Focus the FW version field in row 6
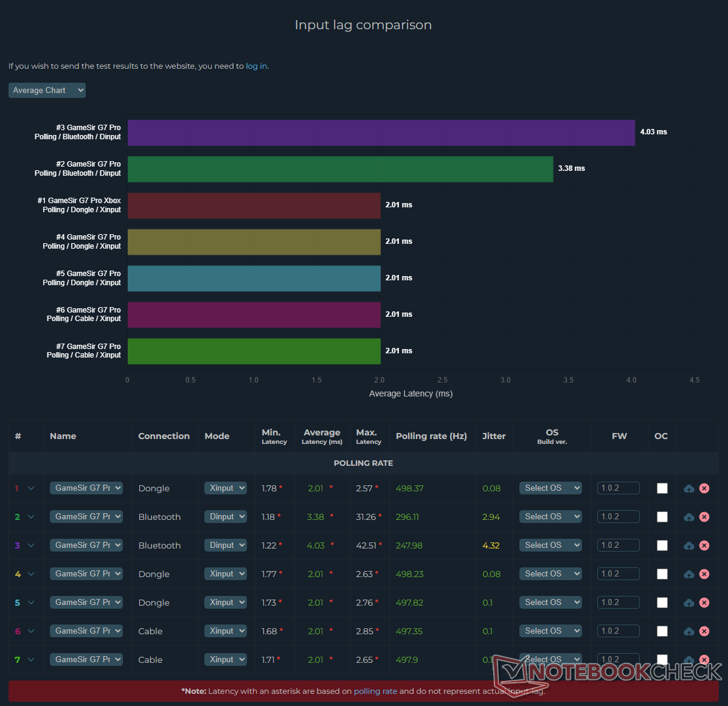The image size is (728, 706). (x=619, y=631)
